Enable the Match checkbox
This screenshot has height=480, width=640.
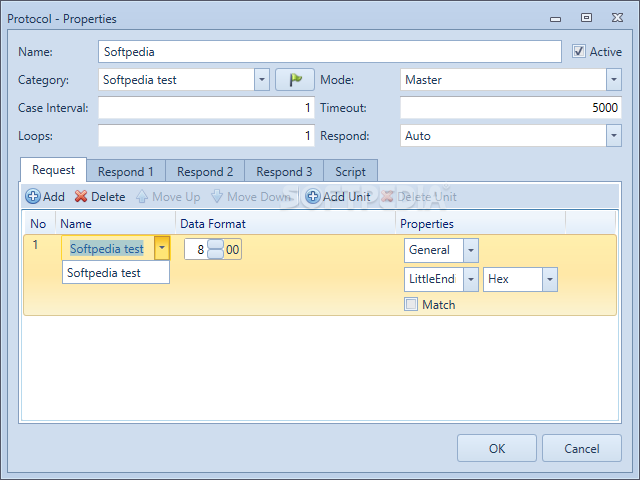pyautogui.click(x=411, y=304)
